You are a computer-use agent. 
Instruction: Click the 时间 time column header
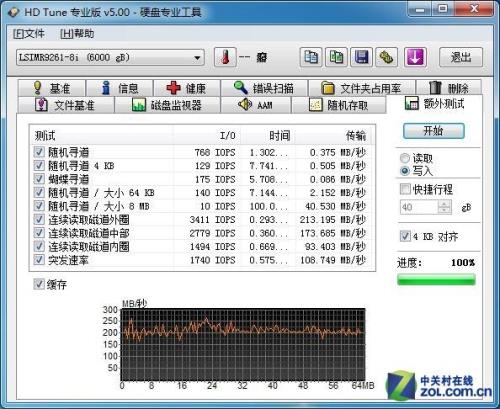coord(268,136)
